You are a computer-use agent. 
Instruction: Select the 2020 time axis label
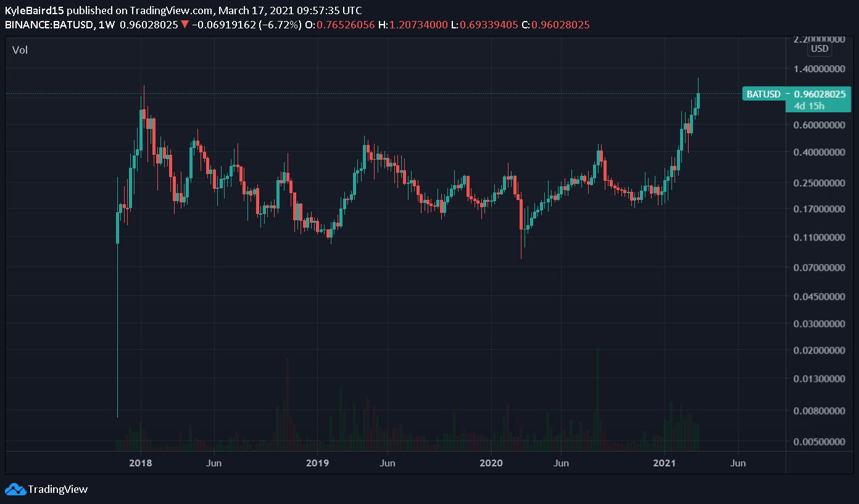click(492, 463)
